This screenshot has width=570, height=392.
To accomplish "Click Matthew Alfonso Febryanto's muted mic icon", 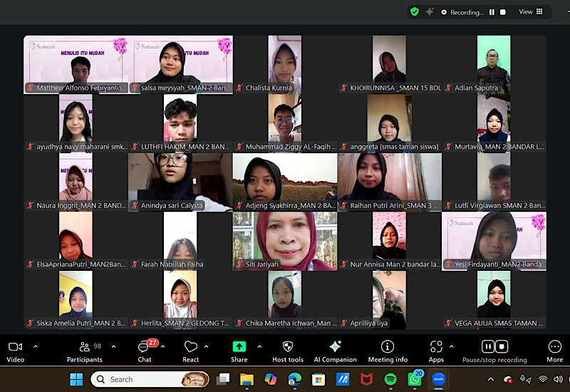I will tap(30, 88).
